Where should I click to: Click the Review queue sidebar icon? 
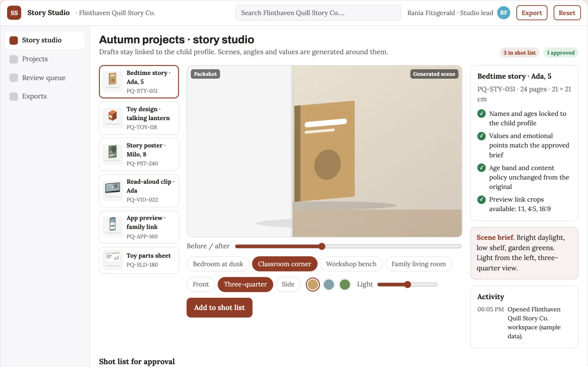(14, 78)
